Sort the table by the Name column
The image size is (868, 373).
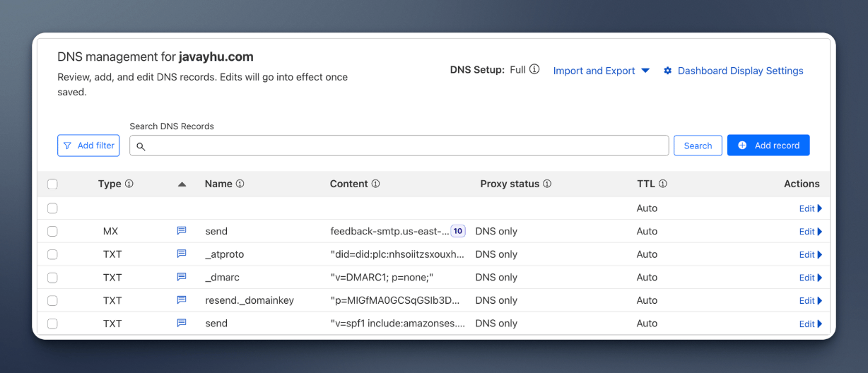click(x=218, y=184)
